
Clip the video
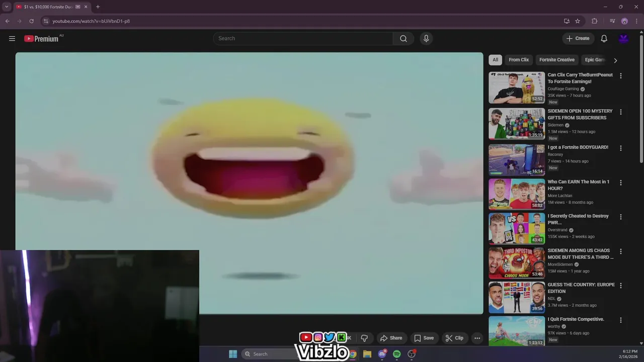click(454, 338)
